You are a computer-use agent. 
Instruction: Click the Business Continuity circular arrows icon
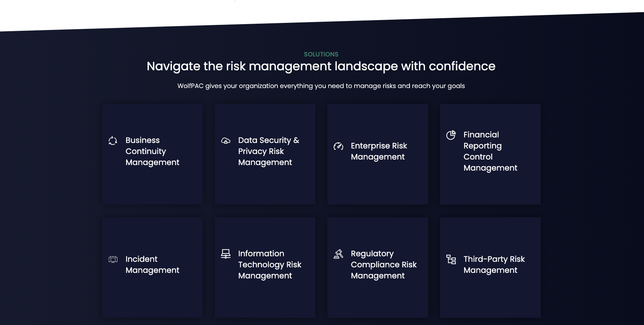click(x=113, y=141)
